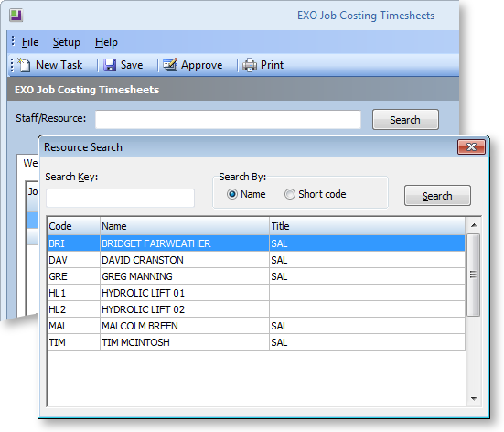Click the New Task toolbar icon

point(25,65)
